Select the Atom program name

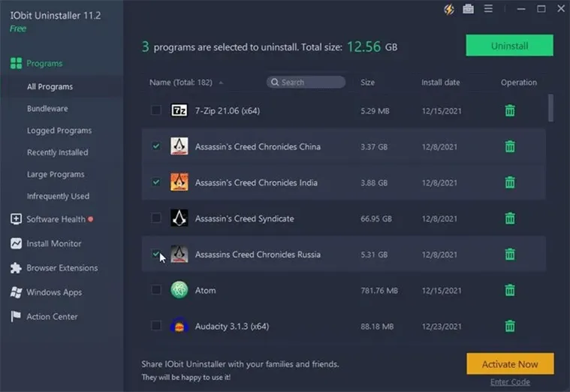(x=205, y=290)
